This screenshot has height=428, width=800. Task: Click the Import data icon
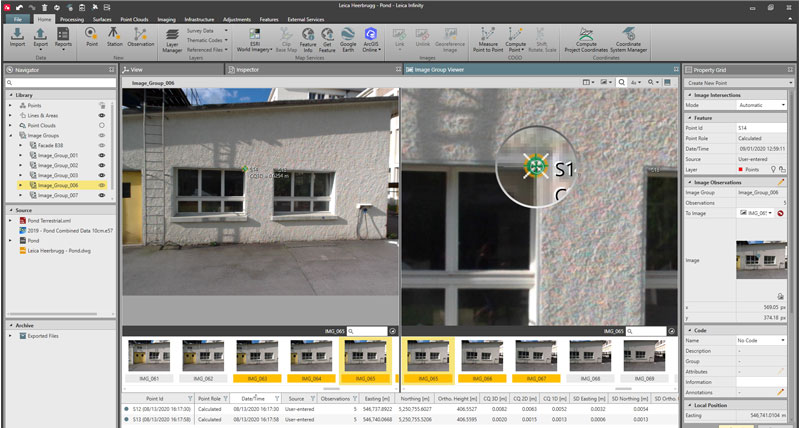[x=18, y=38]
